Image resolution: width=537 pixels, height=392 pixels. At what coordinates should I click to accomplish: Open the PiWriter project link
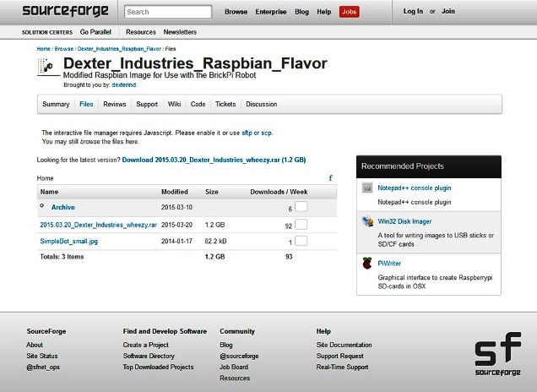tap(389, 264)
